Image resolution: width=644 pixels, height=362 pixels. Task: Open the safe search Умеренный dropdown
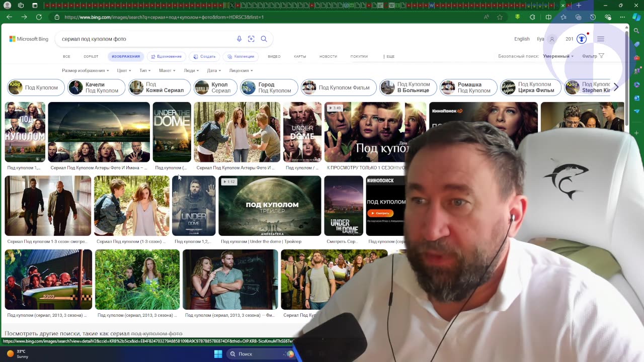pos(558,56)
